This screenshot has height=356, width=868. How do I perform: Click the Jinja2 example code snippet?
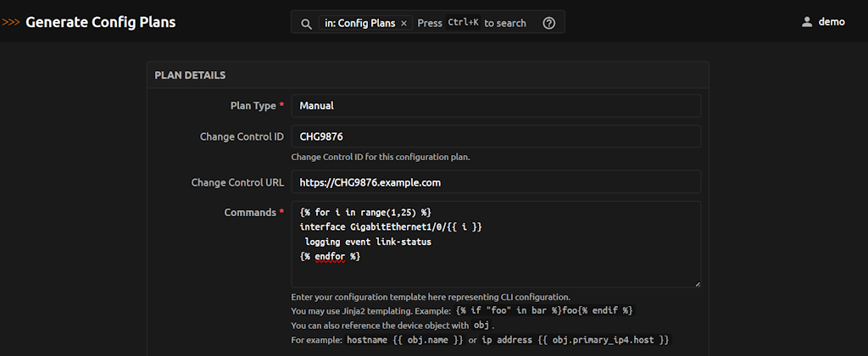point(543,310)
